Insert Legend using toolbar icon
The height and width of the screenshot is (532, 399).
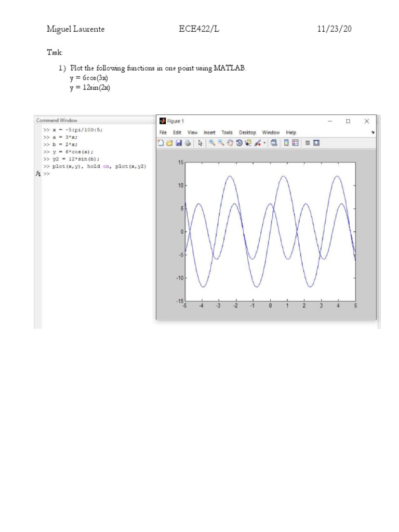295,143
